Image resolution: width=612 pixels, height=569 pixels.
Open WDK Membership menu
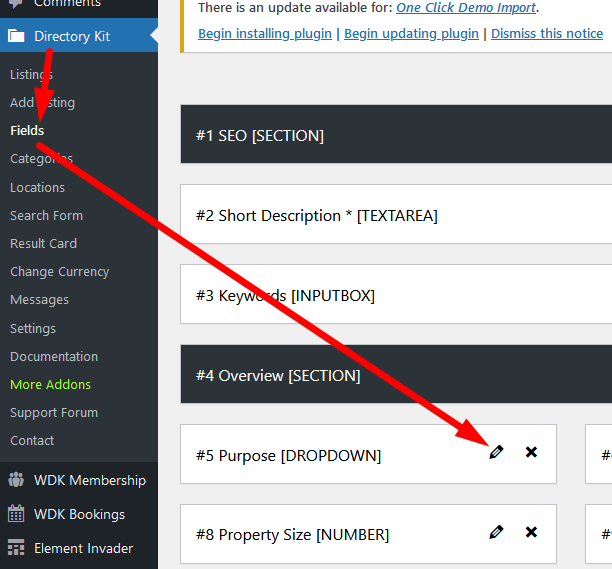click(x=90, y=480)
